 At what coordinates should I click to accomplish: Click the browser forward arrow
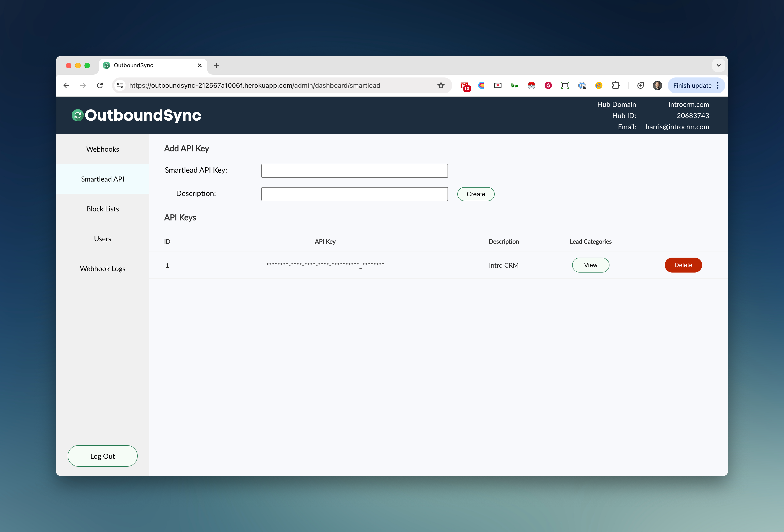(83, 85)
